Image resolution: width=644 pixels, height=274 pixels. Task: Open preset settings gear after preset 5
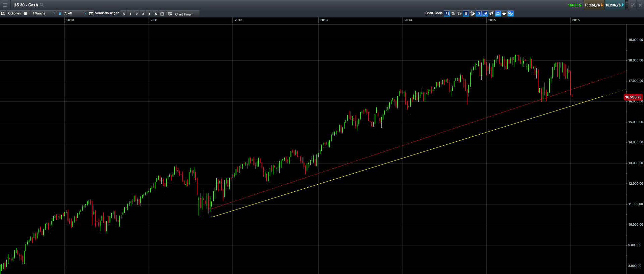162,14
